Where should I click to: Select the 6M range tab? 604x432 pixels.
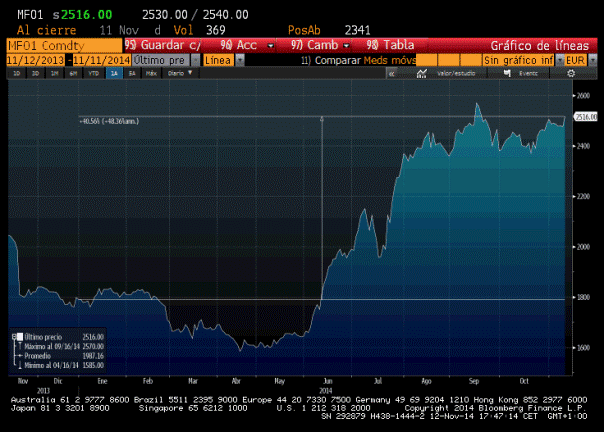74,73
